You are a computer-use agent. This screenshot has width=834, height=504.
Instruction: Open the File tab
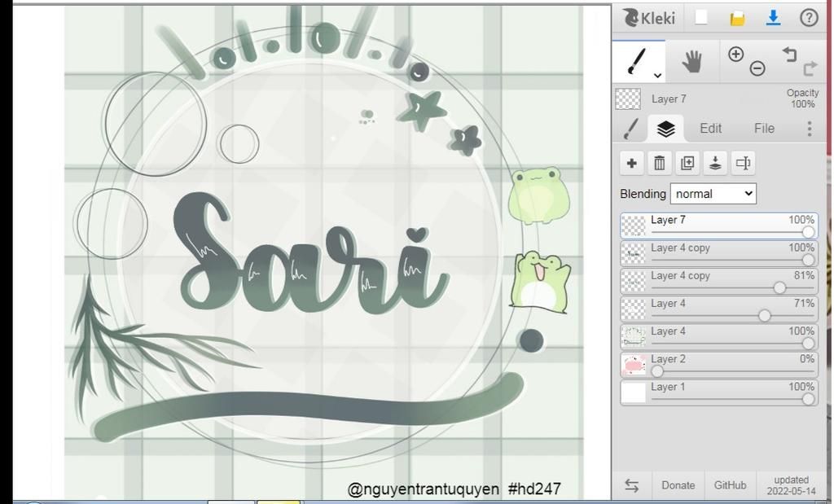[x=764, y=128]
